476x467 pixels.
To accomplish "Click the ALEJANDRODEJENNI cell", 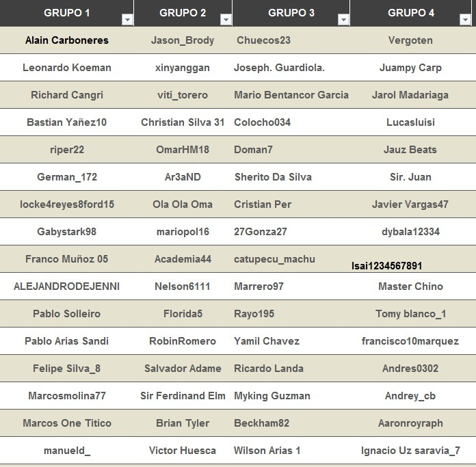I will tap(67, 286).
